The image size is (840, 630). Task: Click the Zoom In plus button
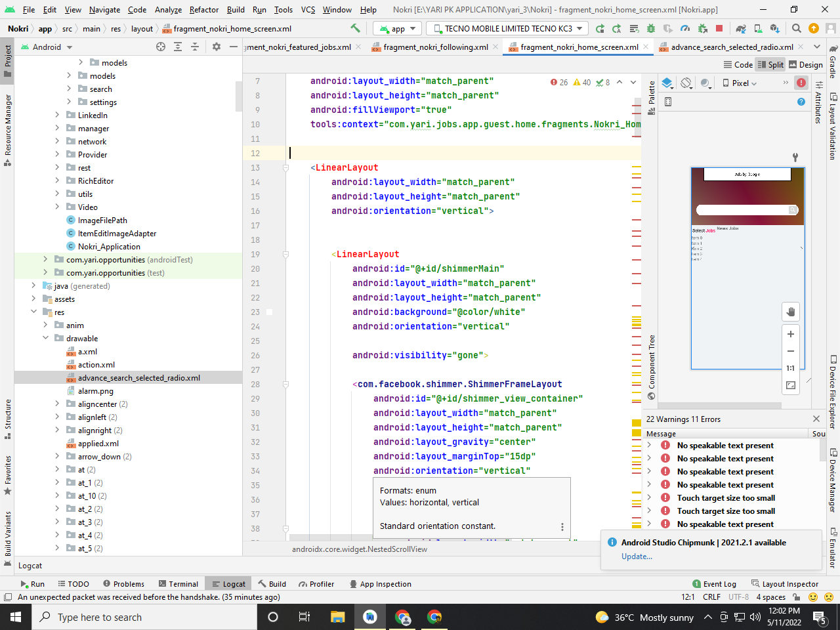click(x=791, y=334)
